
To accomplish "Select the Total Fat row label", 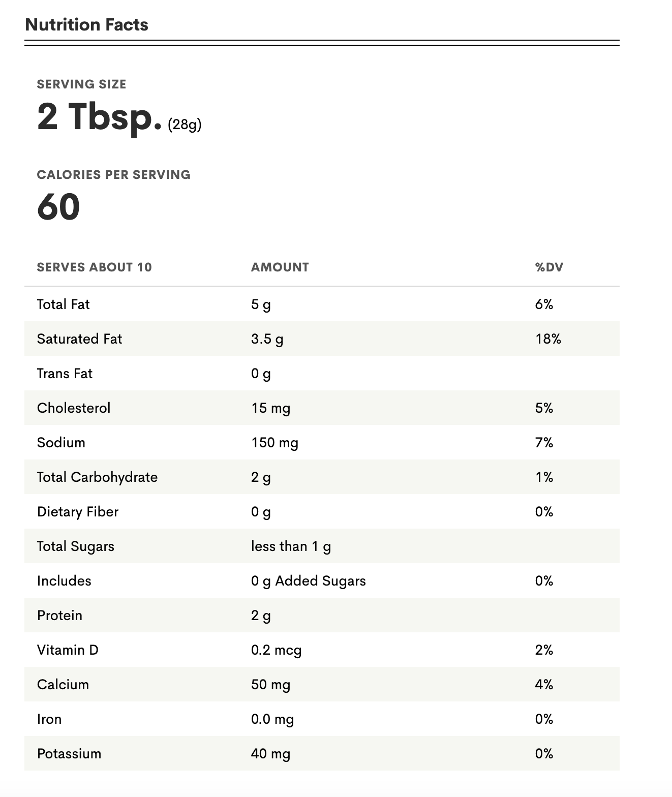I will [63, 304].
